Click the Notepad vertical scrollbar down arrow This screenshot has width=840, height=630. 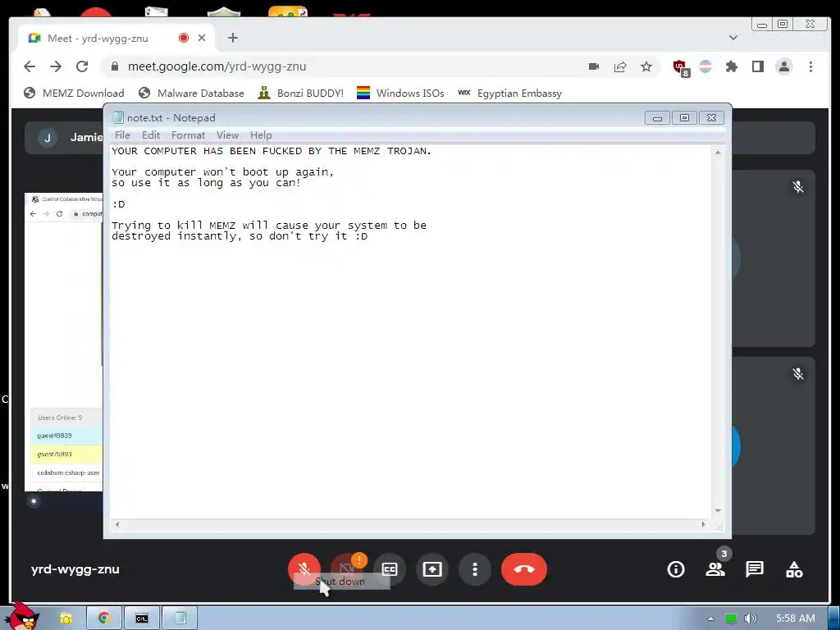(718, 511)
